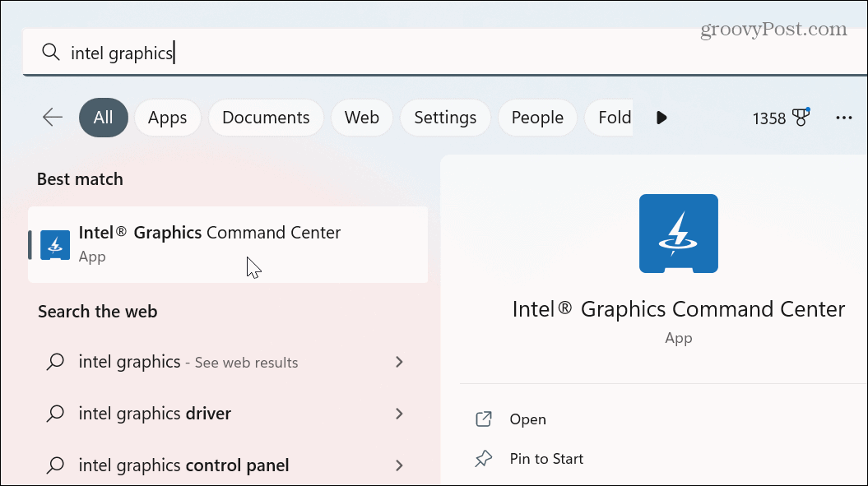Click the back arrow above Best match
The height and width of the screenshot is (486, 868).
[x=52, y=118]
